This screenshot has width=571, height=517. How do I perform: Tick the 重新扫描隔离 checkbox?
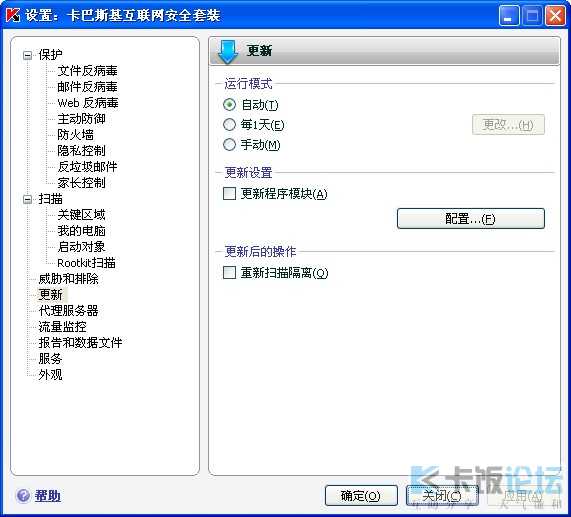[229, 272]
